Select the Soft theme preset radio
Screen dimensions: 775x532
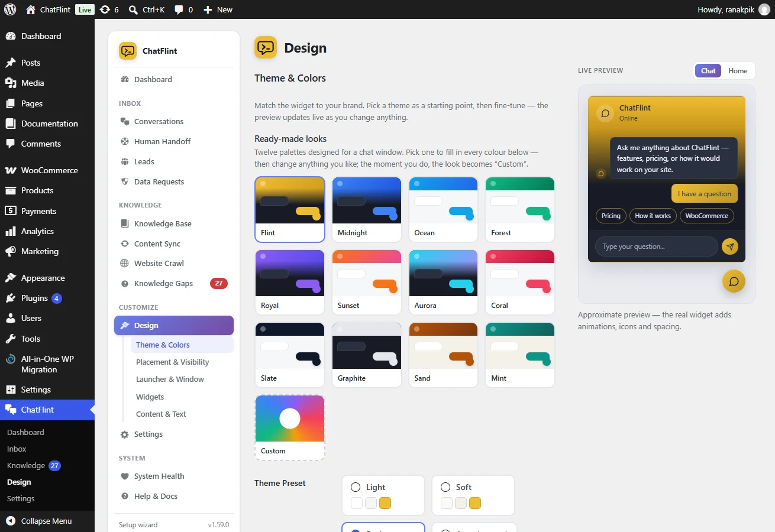point(445,487)
